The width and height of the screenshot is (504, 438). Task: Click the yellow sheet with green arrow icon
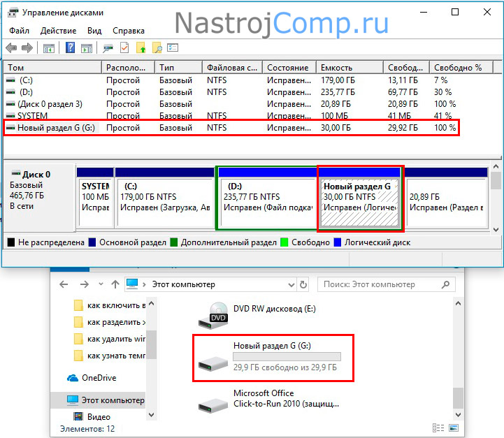click(141, 48)
